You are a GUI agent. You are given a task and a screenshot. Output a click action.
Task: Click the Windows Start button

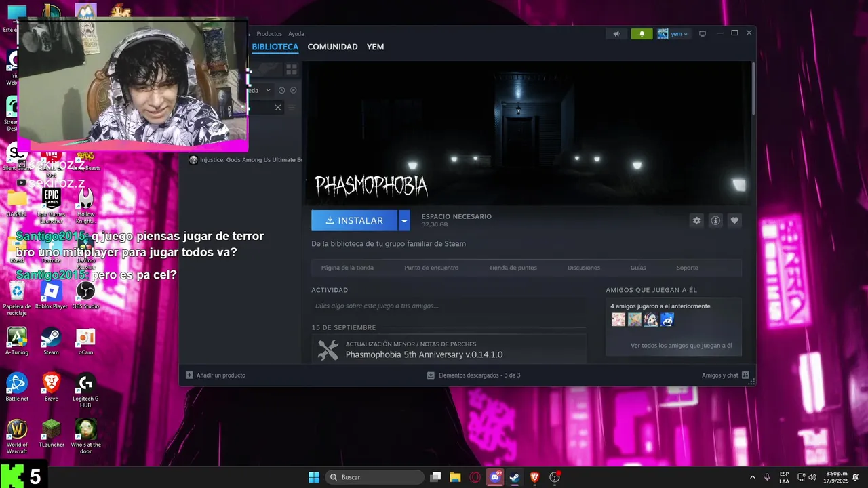[314, 477]
